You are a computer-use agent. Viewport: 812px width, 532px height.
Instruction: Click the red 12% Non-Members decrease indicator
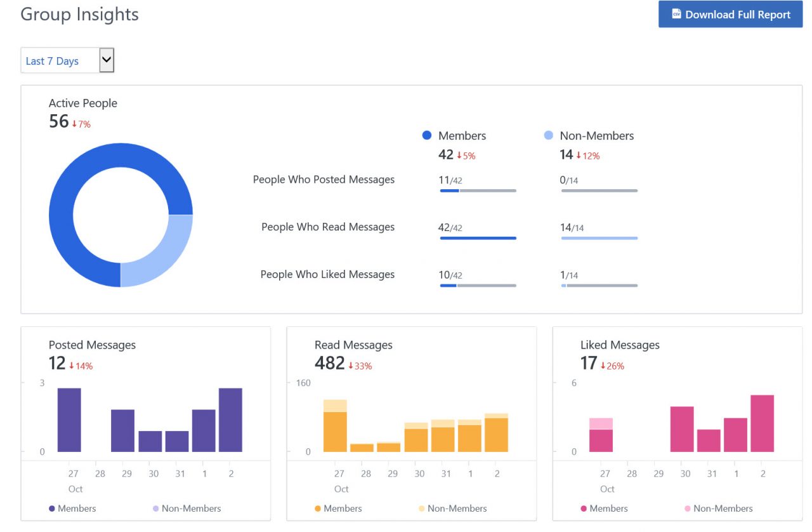point(588,156)
